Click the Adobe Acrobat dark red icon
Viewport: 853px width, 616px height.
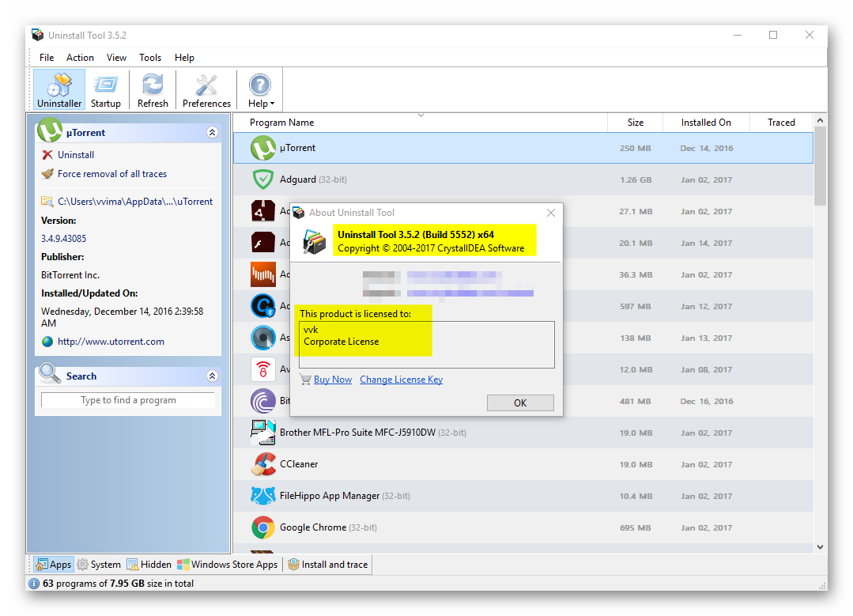coord(263,211)
